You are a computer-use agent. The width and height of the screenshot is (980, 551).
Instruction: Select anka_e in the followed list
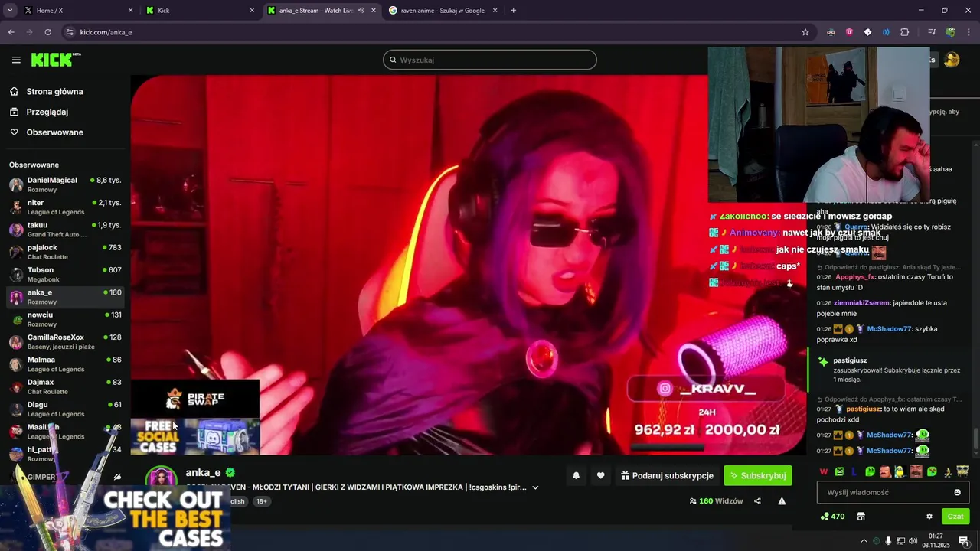click(x=64, y=297)
